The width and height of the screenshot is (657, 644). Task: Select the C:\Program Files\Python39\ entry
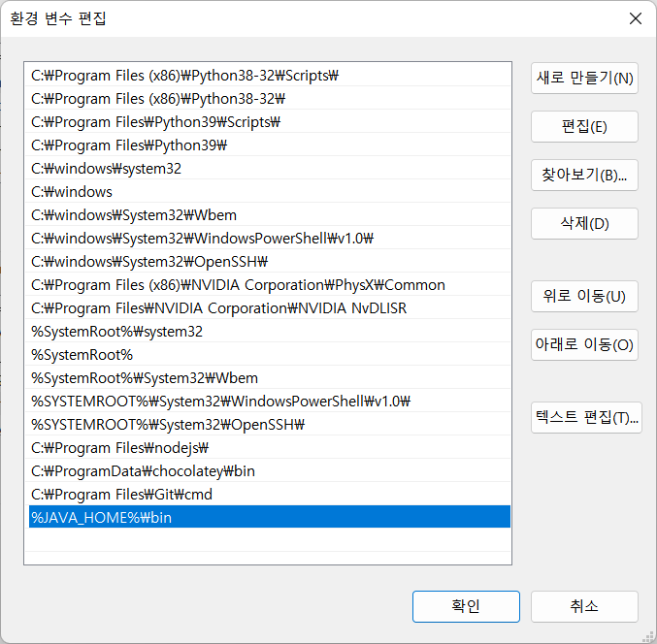coord(270,145)
